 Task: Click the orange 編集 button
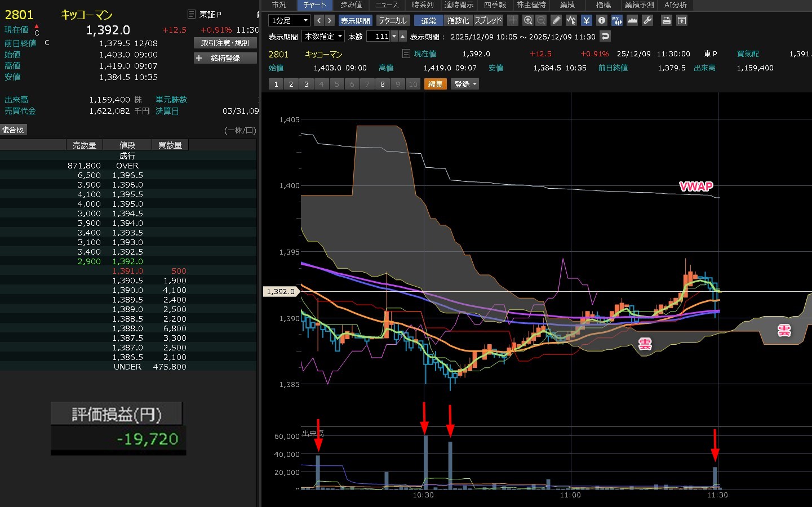point(435,84)
